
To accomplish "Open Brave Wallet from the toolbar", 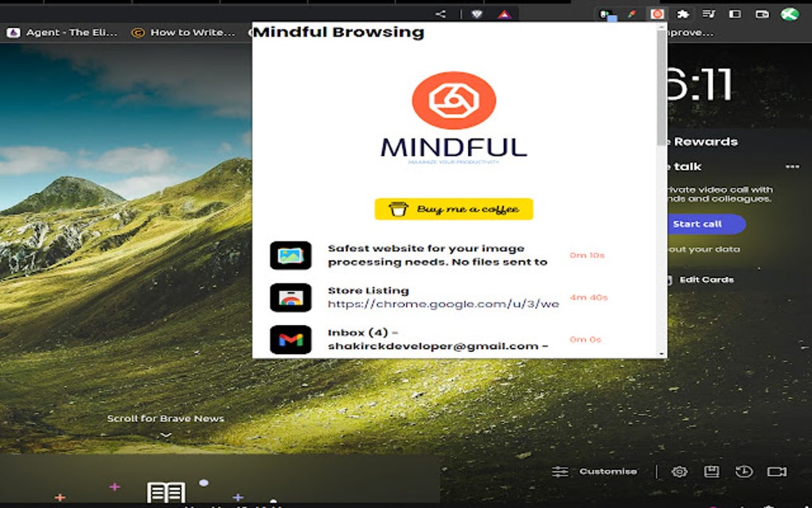I will point(764,14).
